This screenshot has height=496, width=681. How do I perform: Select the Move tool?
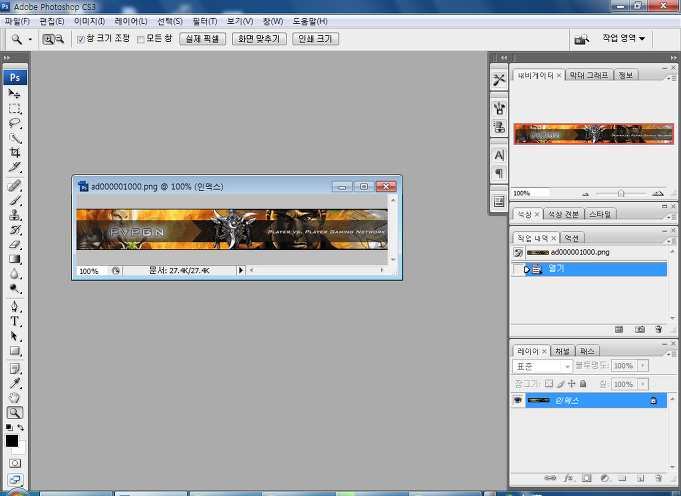coord(14,93)
